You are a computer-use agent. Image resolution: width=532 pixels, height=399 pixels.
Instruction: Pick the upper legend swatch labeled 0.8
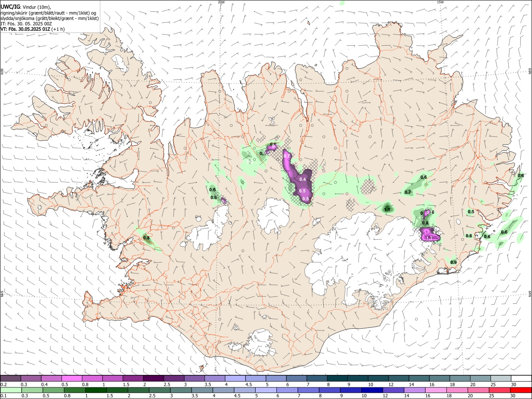[92, 378]
